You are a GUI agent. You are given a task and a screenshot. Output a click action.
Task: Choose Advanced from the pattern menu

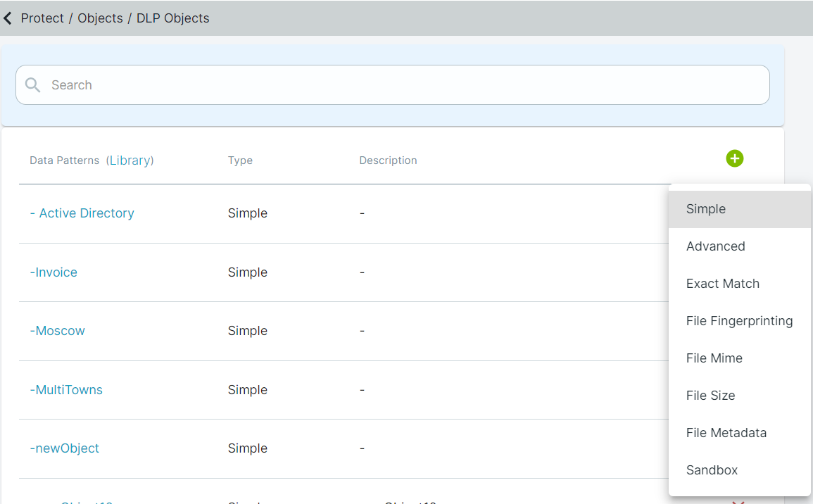pyautogui.click(x=739, y=246)
